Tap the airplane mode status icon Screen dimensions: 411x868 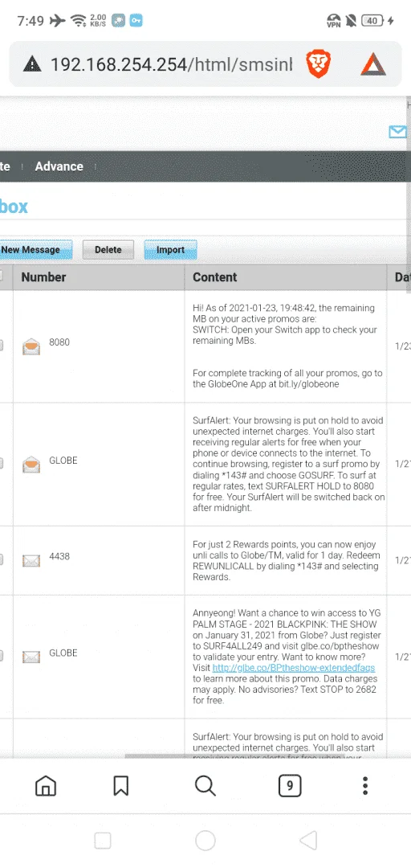tap(58, 21)
